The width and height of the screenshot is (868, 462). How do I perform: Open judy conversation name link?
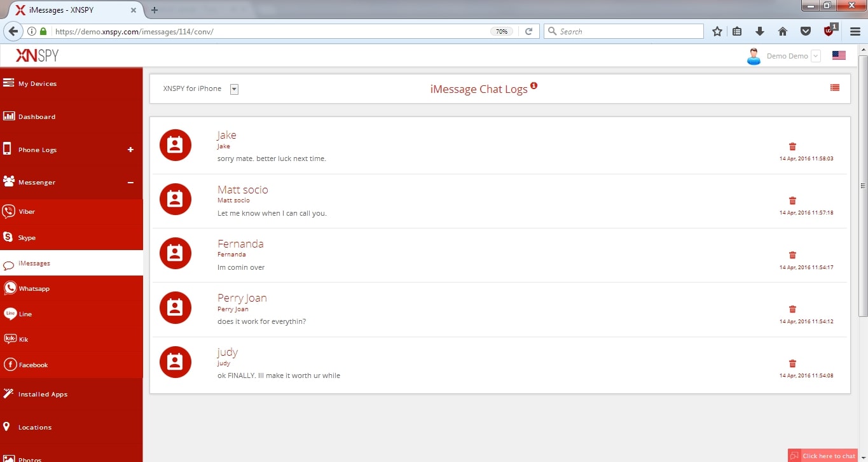228,352
